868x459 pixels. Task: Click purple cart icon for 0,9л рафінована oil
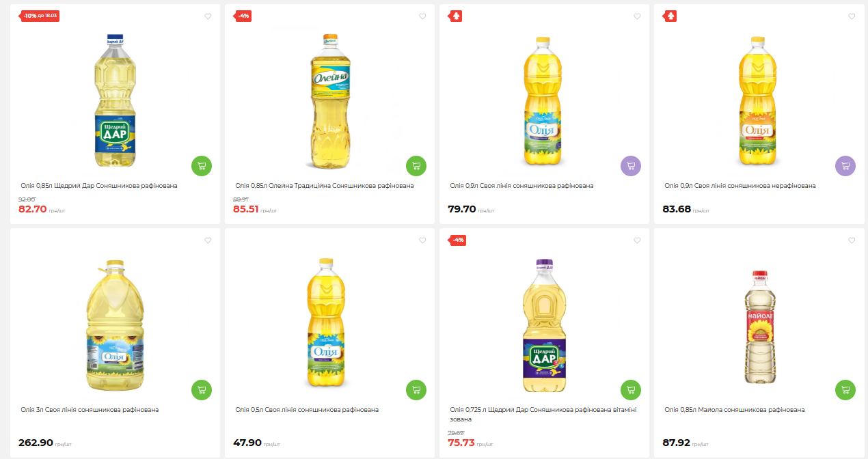click(x=631, y=166)
